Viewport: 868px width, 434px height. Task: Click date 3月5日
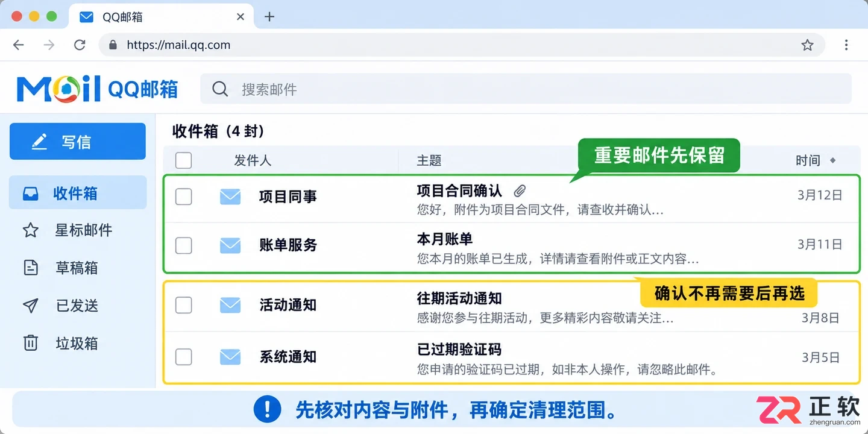point(820,357)
